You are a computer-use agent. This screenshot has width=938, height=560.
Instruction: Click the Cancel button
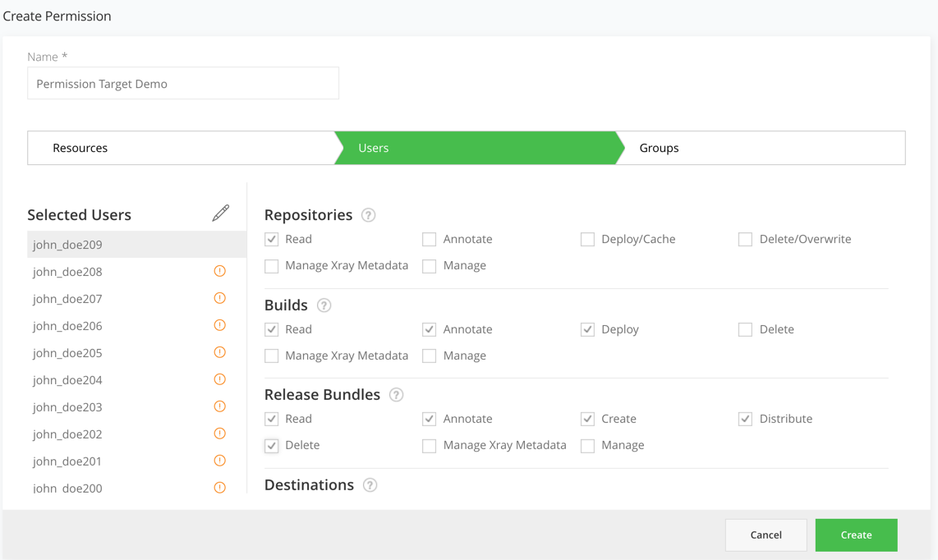point(766,535)
